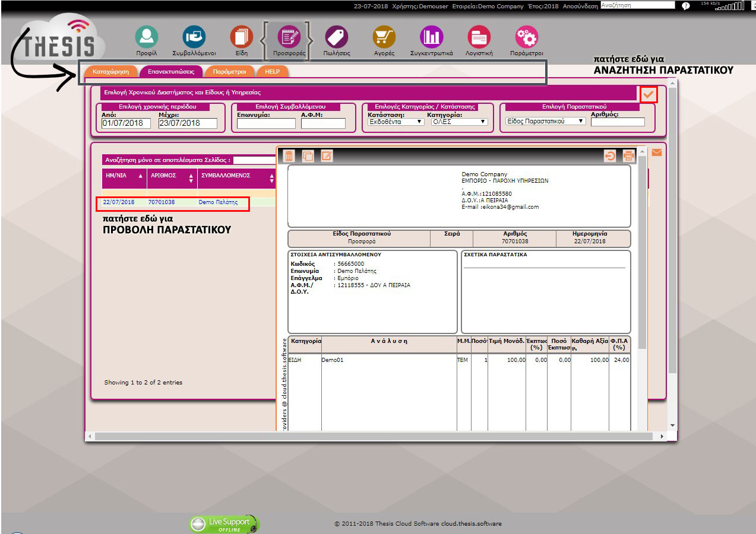This screenshot has height=534, width=756.
Task: Open the Συμβαλλόμενοι module icon
Action: [194, 37]
